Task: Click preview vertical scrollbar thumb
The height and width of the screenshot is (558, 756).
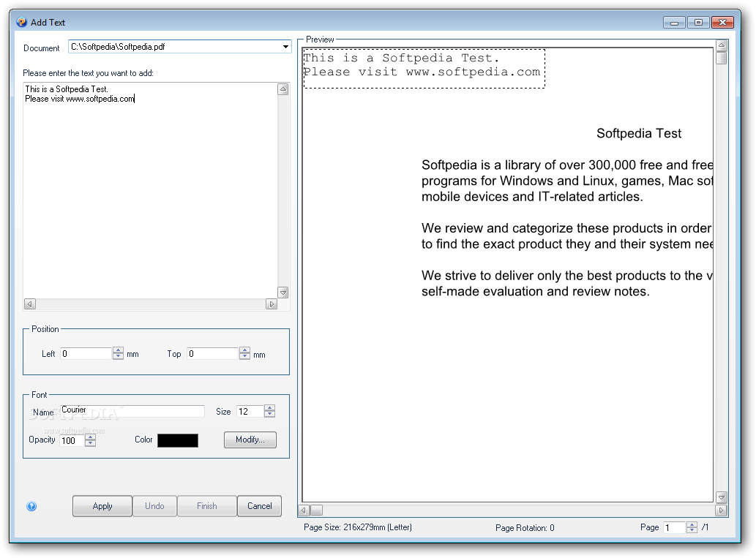Action: (722, 58)
